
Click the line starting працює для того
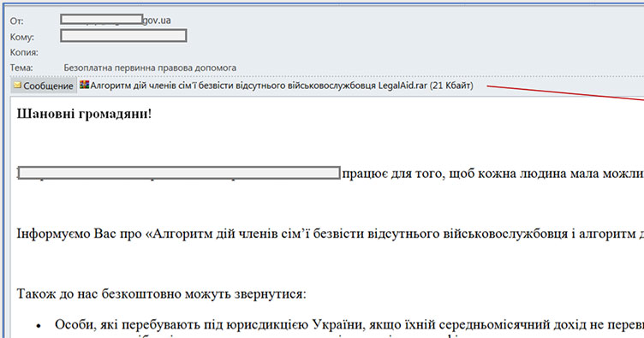[493, 174]
